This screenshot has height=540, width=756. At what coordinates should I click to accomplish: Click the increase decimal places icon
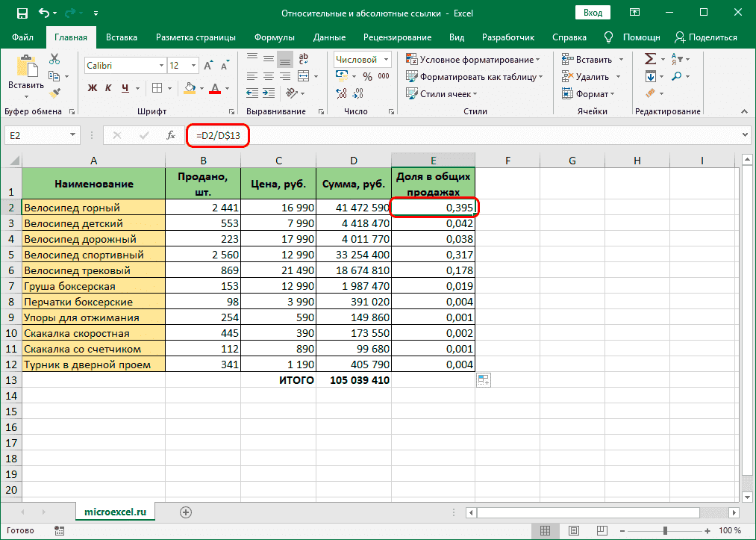point(341,92)
